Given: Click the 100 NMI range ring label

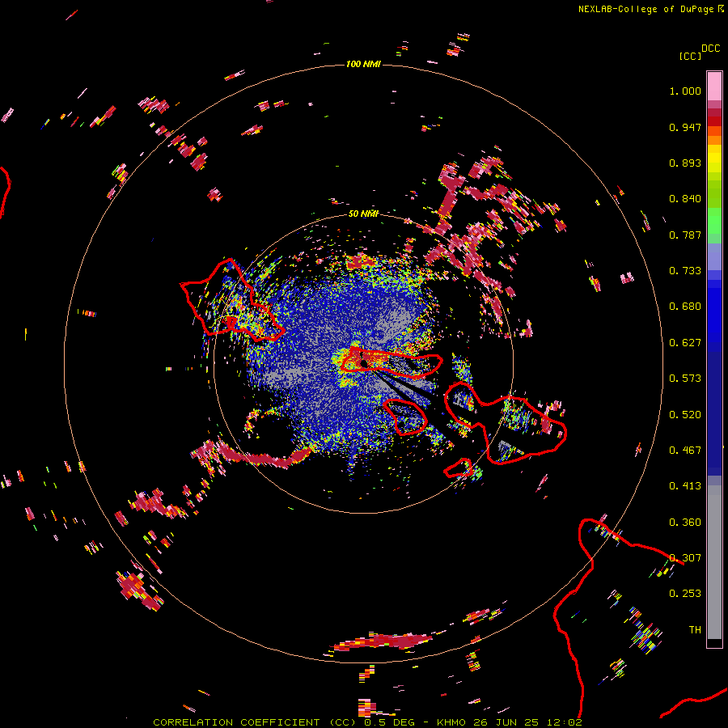Looking at the screenshot, I should (x=363, y=64).
